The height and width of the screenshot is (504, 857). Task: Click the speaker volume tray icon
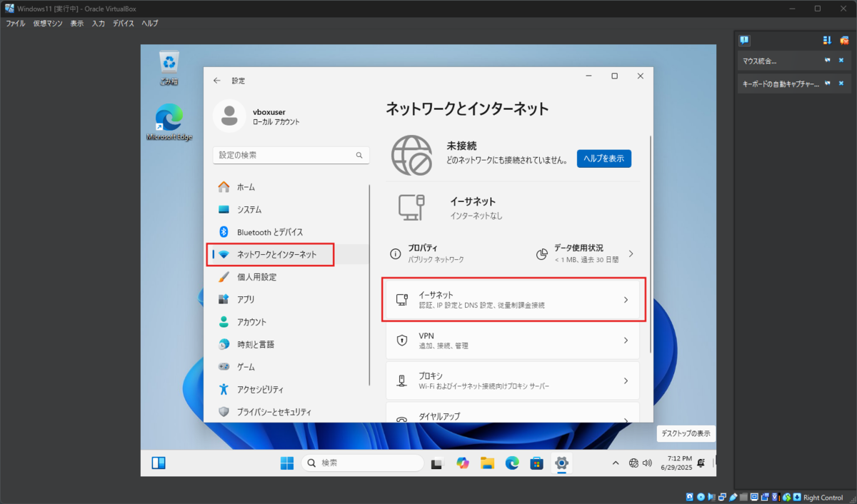pyautogui.click(x=647, y=463)
